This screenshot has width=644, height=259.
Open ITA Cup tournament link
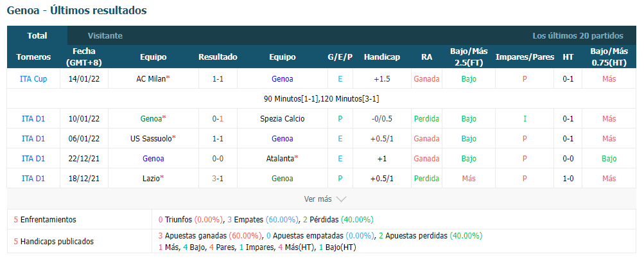click(33, 79)
